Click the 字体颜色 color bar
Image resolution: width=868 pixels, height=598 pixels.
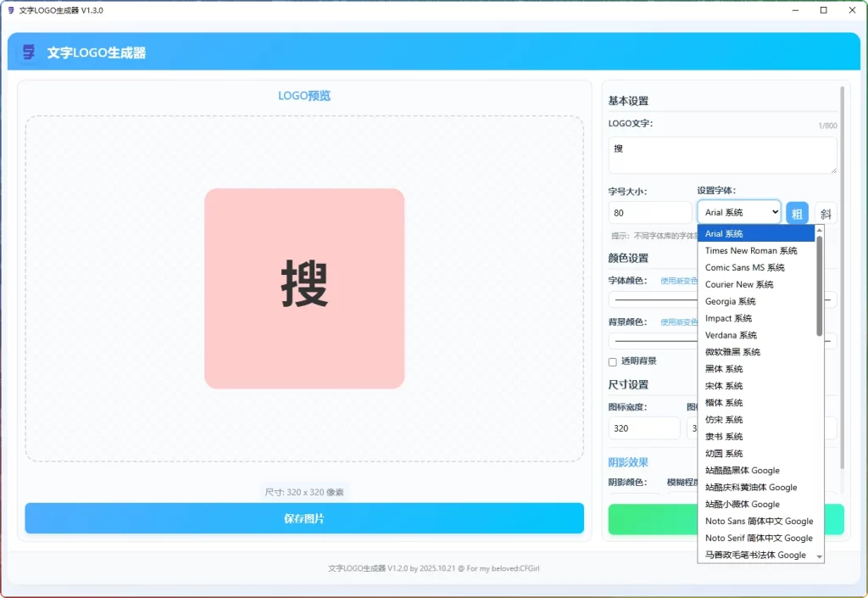click(x=653, y=299)
